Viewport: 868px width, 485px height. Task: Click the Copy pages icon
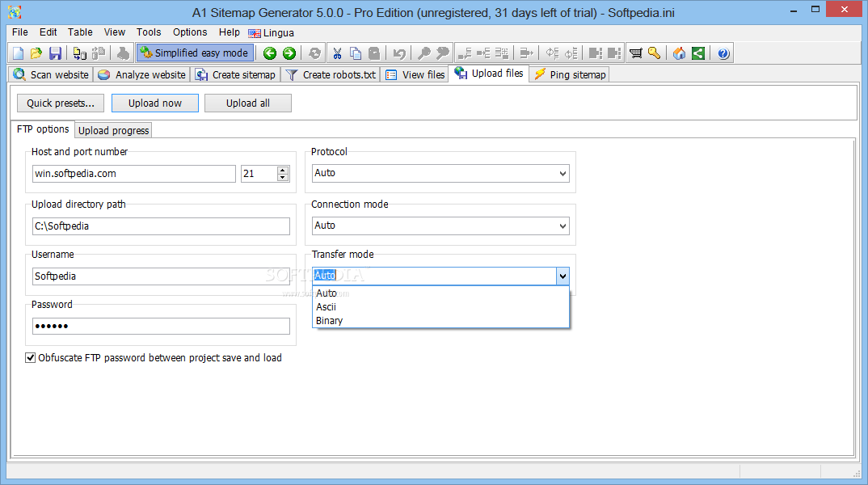[x=356, y=53]
